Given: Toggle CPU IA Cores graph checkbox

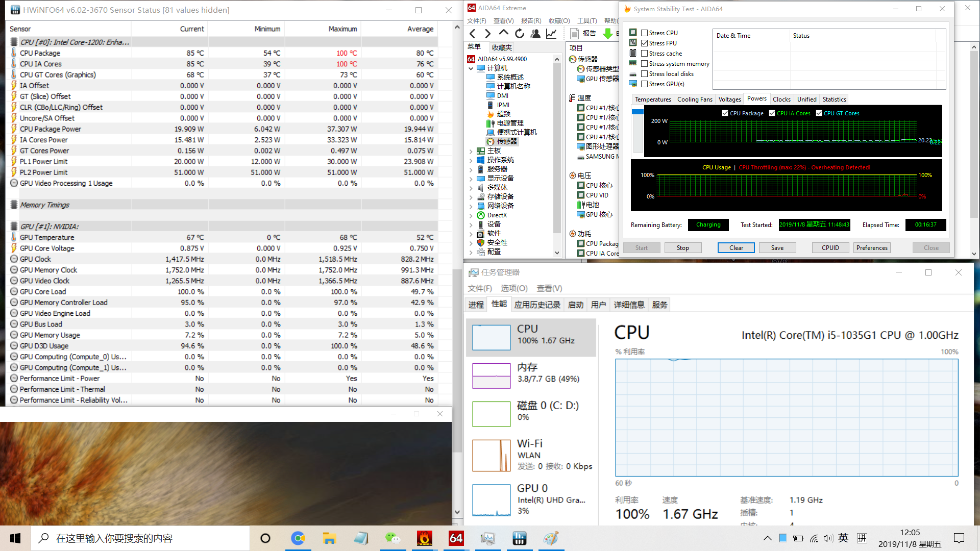Looking at the screenshot, I should tap(772, 113).
